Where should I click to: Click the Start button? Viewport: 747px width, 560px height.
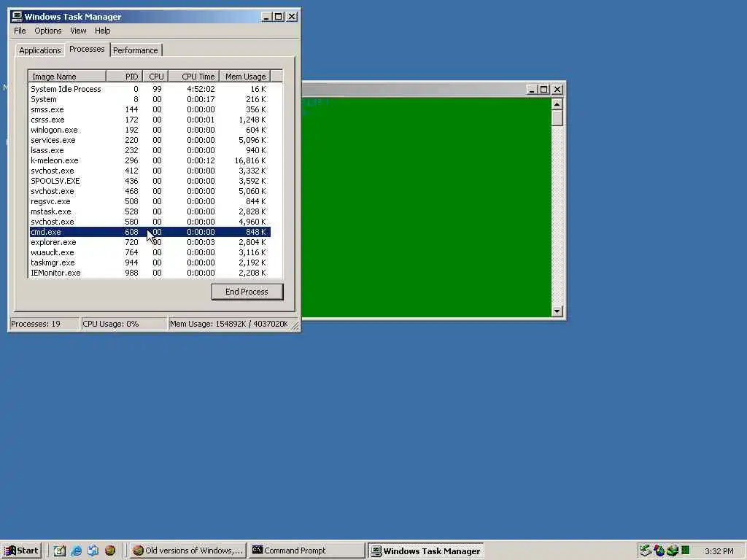pyautogui.click(x=21, y=551)
